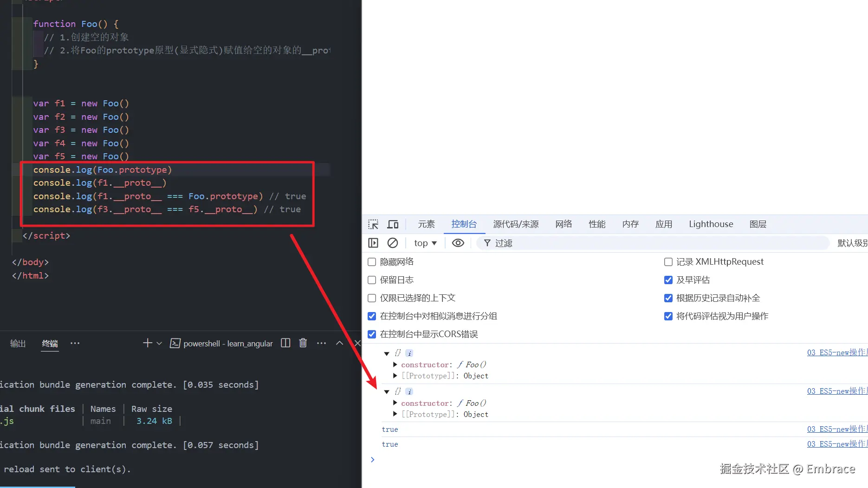Toggle the device toolbar icon
The width and height of the screenshot is (868, 488).
click(393, 224)
